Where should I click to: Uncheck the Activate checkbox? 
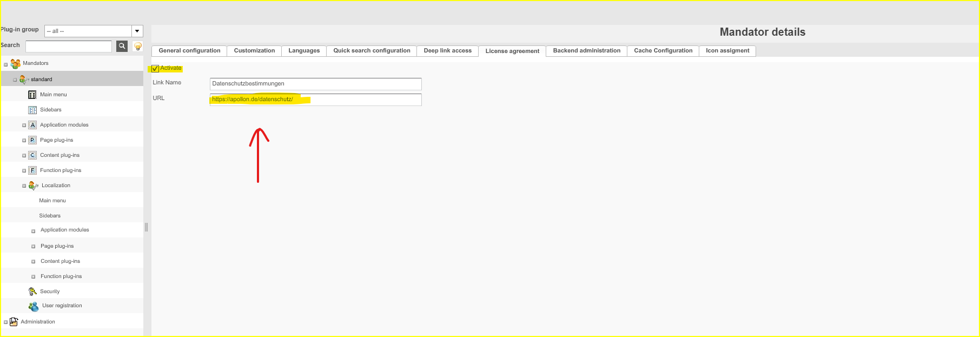[155, 69]
